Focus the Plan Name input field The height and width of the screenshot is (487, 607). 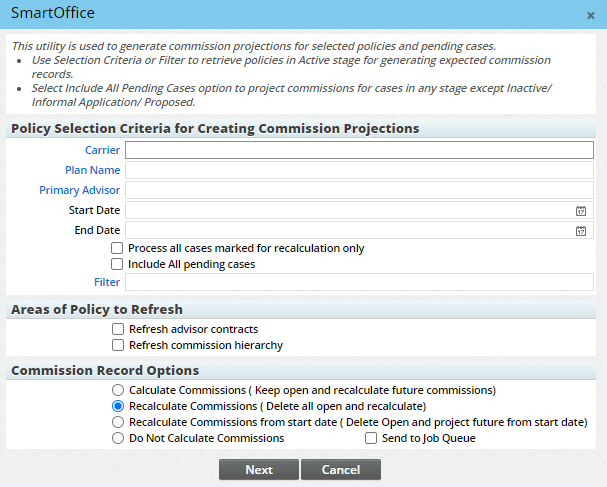pyautogui.click(x=359, y=170)
